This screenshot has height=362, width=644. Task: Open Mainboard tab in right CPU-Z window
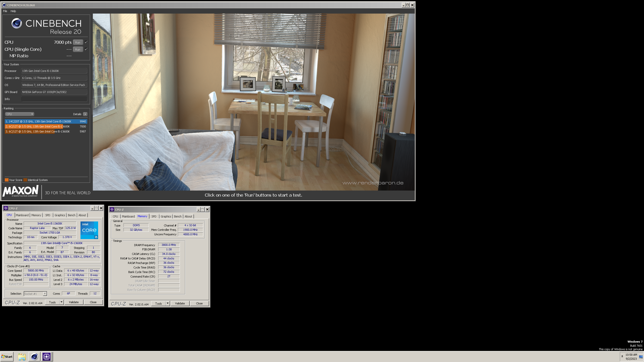(x=128, y=216)
